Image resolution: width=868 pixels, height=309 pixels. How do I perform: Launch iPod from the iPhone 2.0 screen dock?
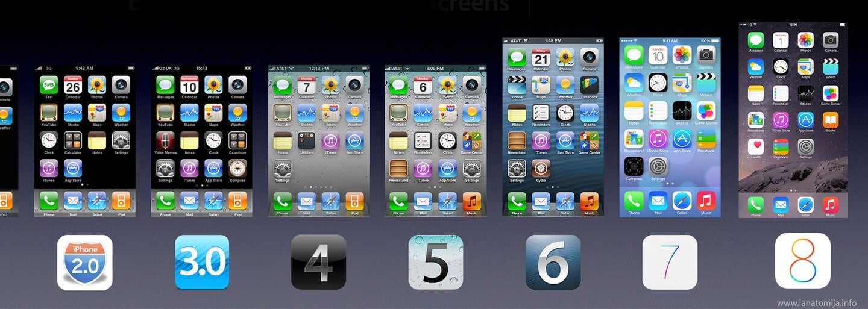click(x=121, y=201)
